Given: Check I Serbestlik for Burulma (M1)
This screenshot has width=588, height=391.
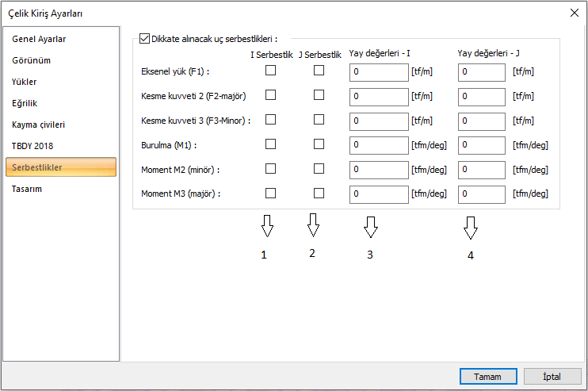Looking at the screenshot, I should click(x=270, y=144).
